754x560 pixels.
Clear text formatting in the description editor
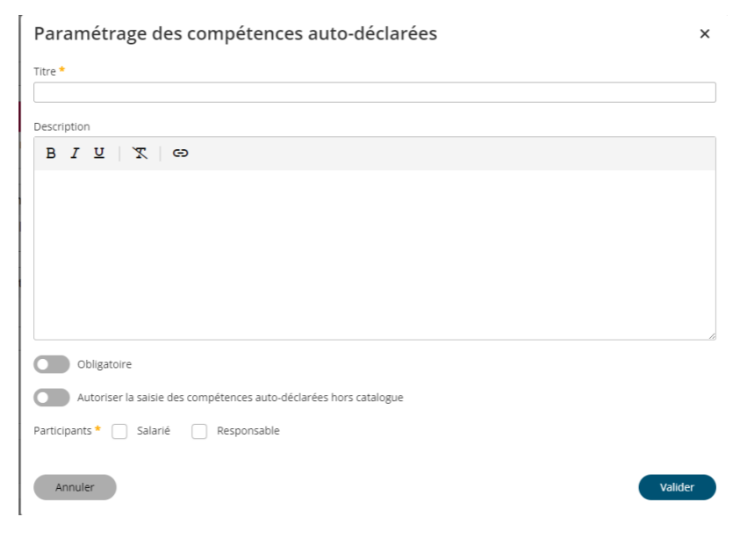(x=140, y=153)
